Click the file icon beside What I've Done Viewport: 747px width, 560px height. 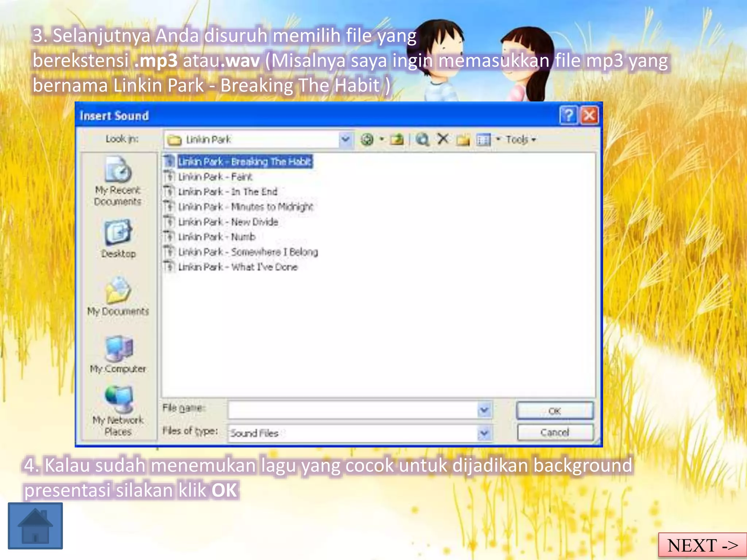(169, 267)
